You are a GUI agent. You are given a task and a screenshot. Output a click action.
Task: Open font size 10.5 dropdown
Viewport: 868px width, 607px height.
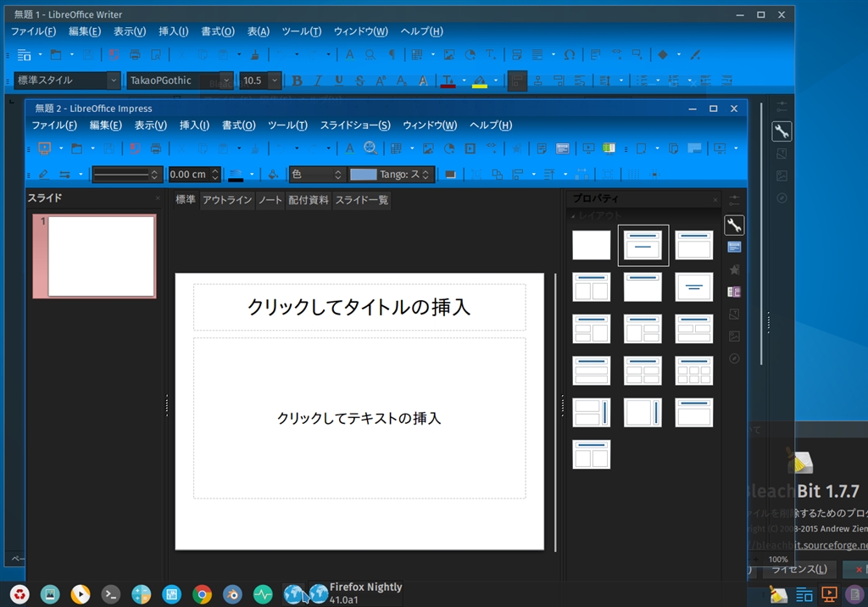pos(275,81)
